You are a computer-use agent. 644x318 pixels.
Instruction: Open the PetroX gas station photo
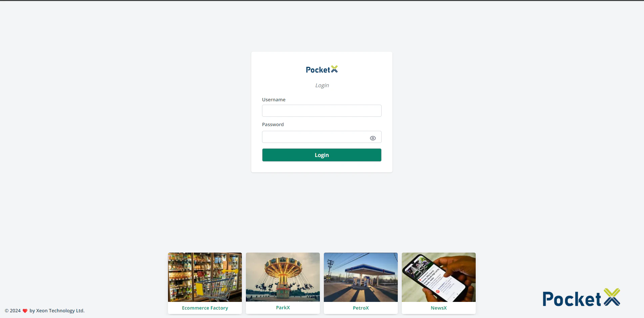361,277
